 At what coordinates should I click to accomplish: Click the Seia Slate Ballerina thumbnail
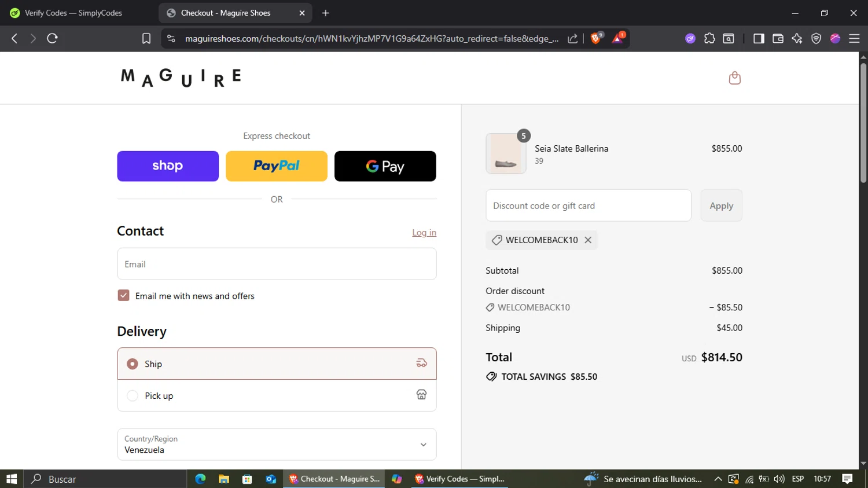[506, 153]
